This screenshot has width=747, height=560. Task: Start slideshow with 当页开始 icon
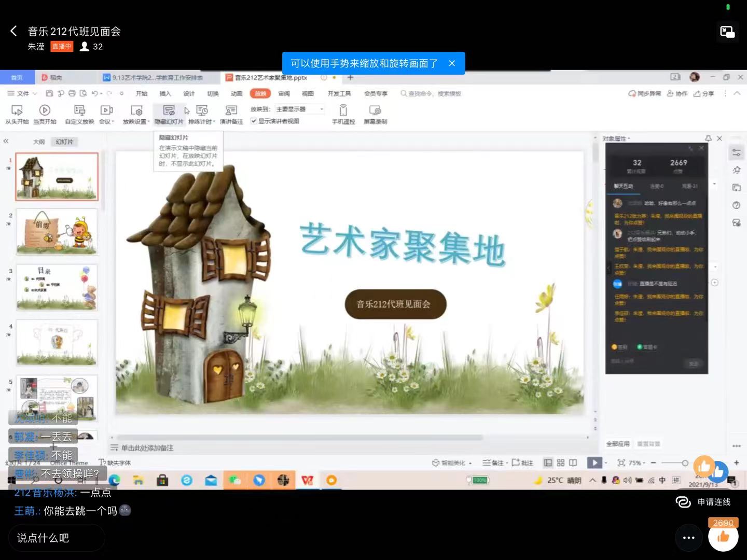tap(45, 111)
